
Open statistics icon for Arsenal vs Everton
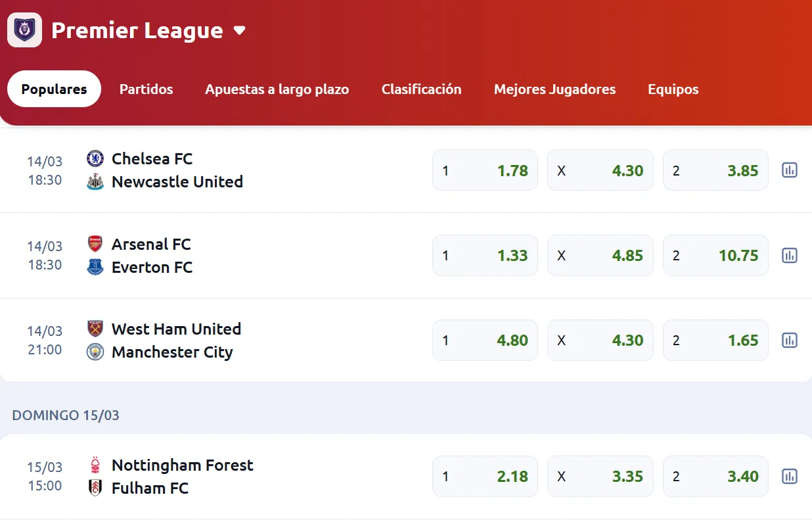789,255
